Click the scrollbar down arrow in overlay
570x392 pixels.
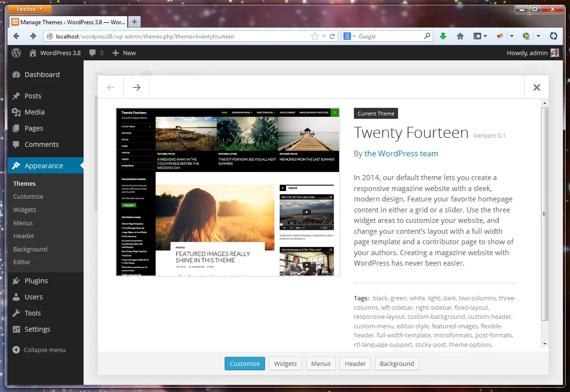point(545,344)
